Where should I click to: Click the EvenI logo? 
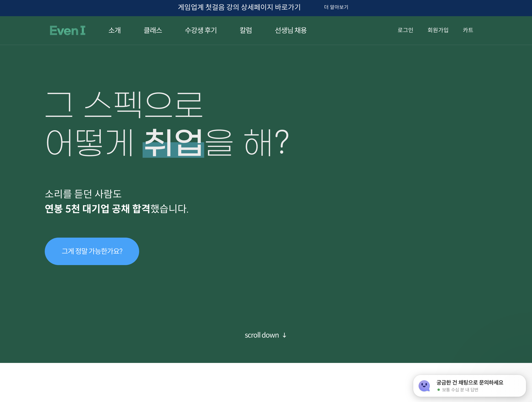pos(67,30)
